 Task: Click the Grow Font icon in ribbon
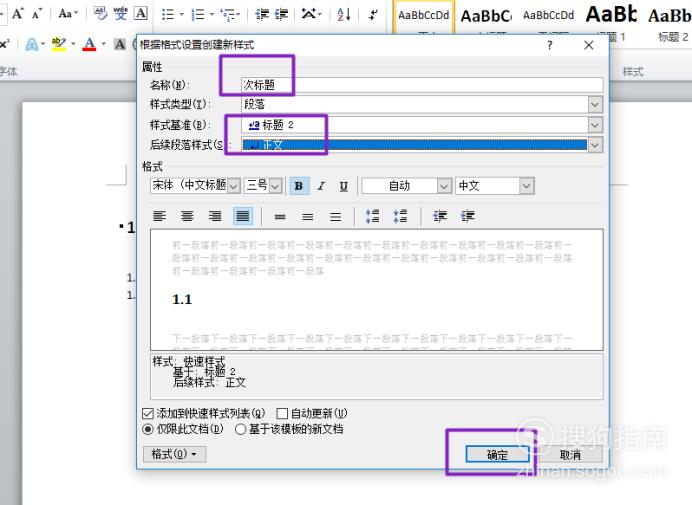point(18,14)
